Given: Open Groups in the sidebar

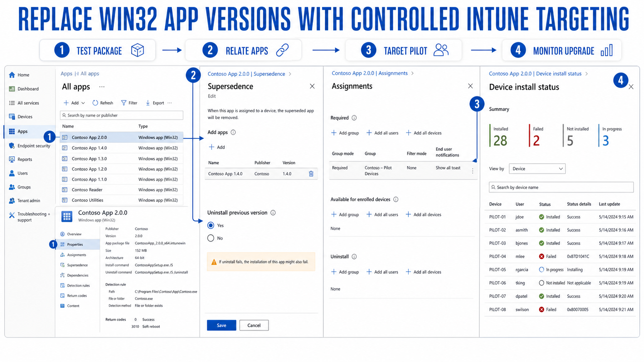Looking at the screenshot, I should tap(20, 187).
